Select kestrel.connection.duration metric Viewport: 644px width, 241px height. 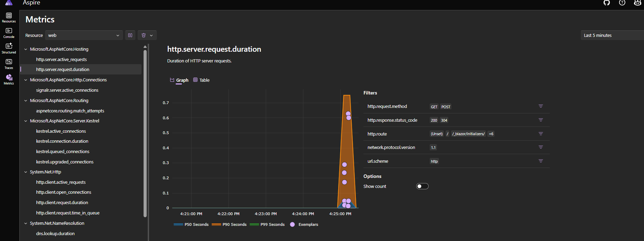point(62,141)
